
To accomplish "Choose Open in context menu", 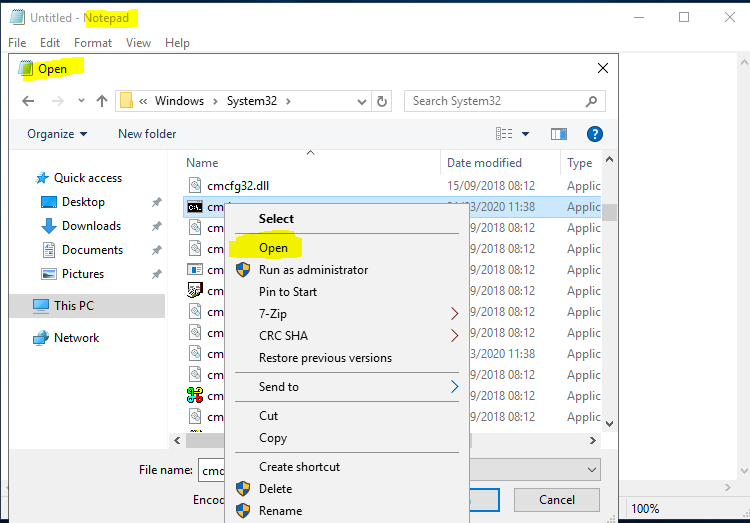I will (x=273, y=248).
